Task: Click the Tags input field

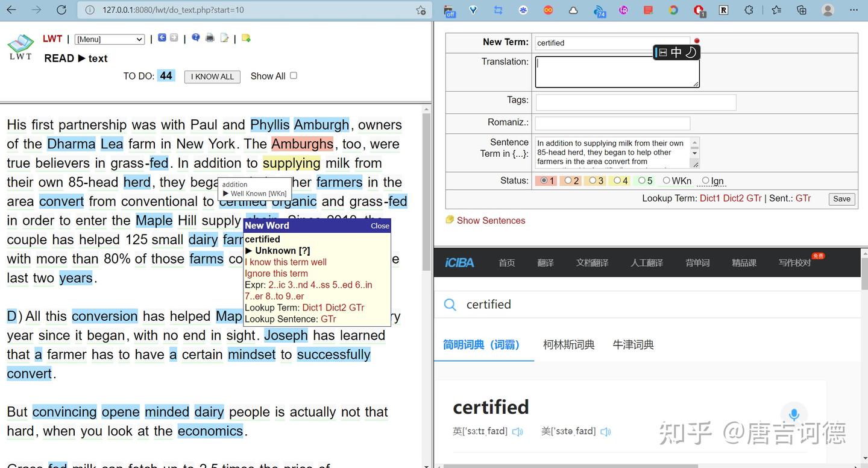Action: (x=636, y=103)
